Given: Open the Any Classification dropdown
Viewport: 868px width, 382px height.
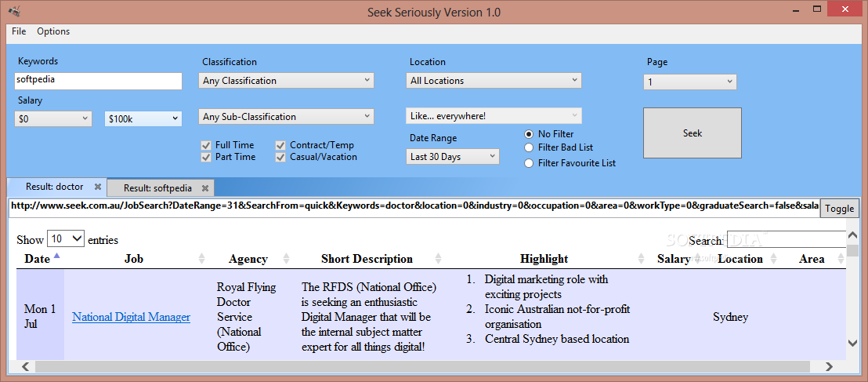Looking at the screenshot, I should 286,80.
